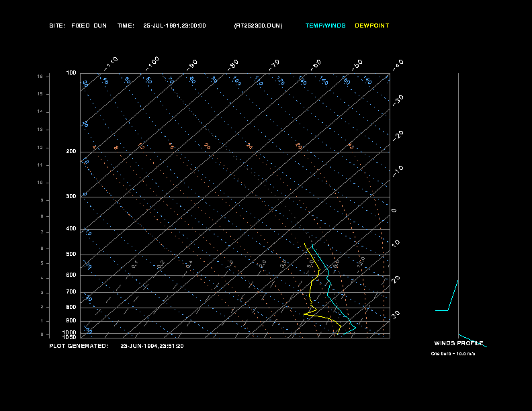Click the 1000 pressure level label
Image resolution: width=532 pixels, height=411 pixels.
point(70,332)
